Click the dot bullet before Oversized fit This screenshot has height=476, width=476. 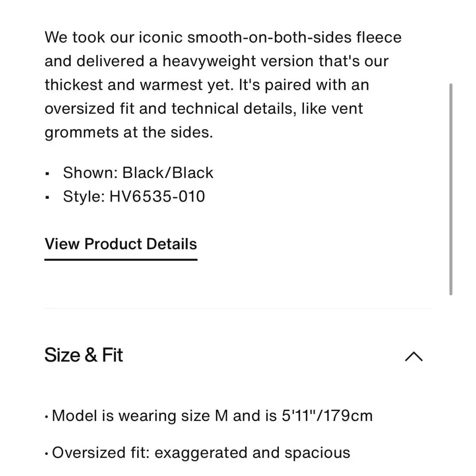click(x=47, y=454)
